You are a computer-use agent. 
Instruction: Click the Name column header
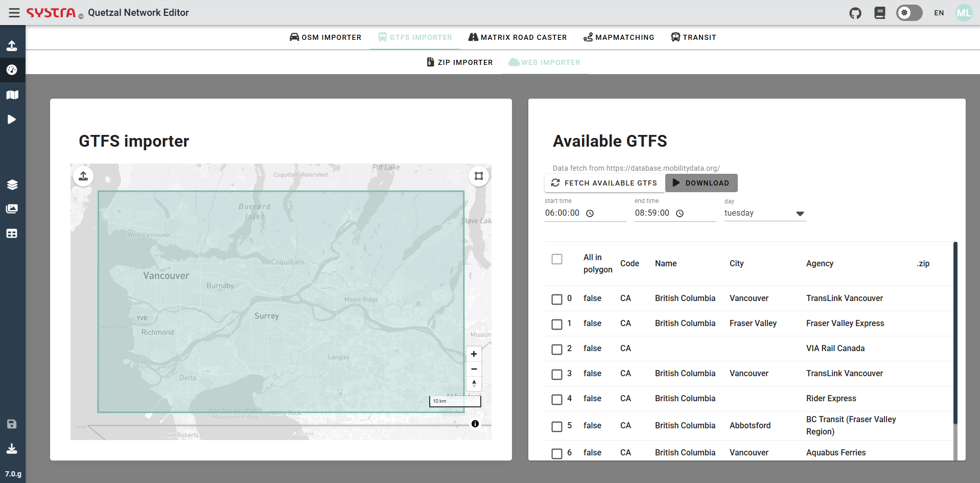[666, 263]
